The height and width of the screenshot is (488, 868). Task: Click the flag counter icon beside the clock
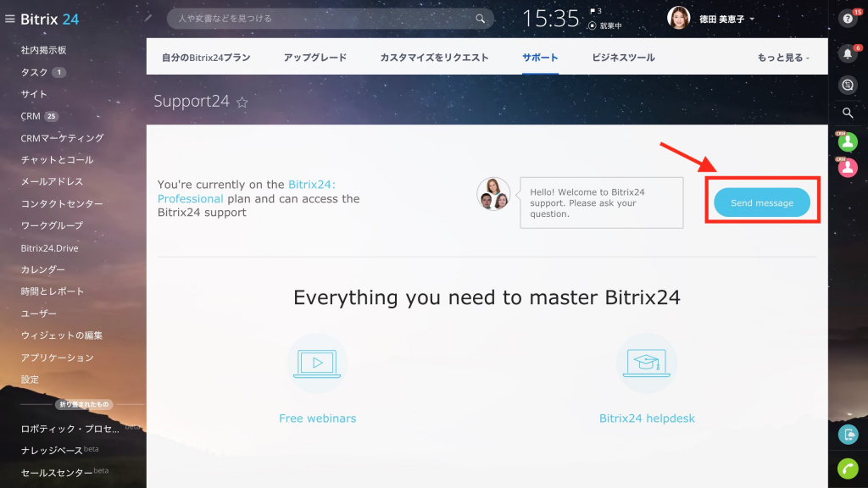coord(596,11)
